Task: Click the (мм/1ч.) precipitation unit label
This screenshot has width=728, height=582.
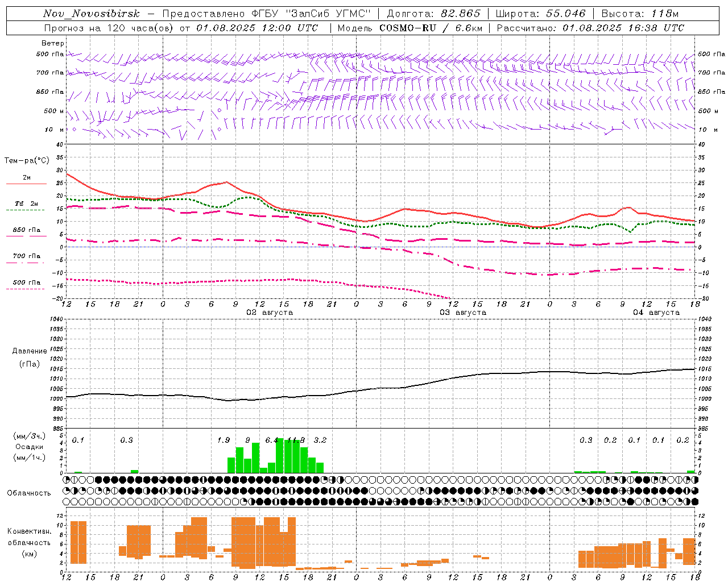Action: point(29,458)
